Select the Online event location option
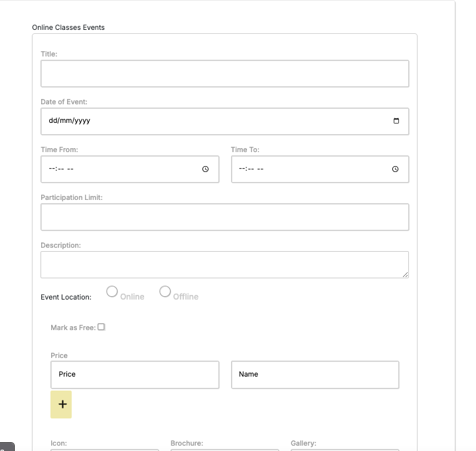Image resolution: width=476 pixels, height=451 pixels. [x=112, y=292]
